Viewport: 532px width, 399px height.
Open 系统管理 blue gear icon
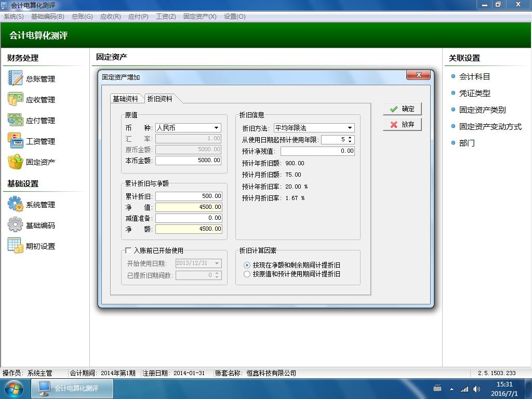[x=15, y=204]
